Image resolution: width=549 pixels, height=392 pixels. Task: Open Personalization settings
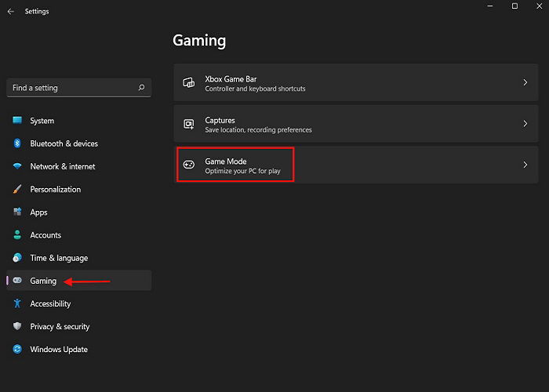78,189
